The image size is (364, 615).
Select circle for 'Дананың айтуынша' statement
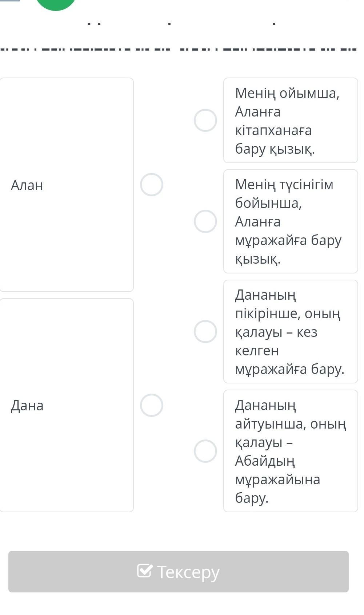click(x=205, y=451)
